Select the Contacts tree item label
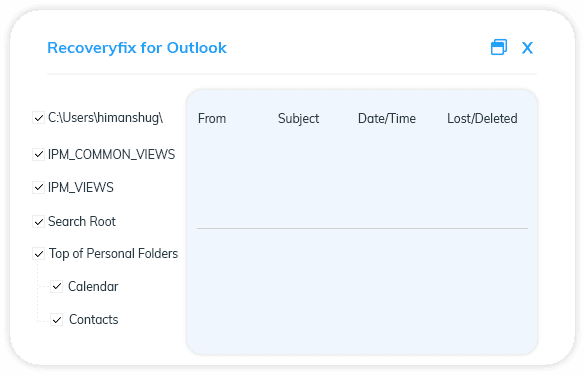 click(x=94, y=320)
